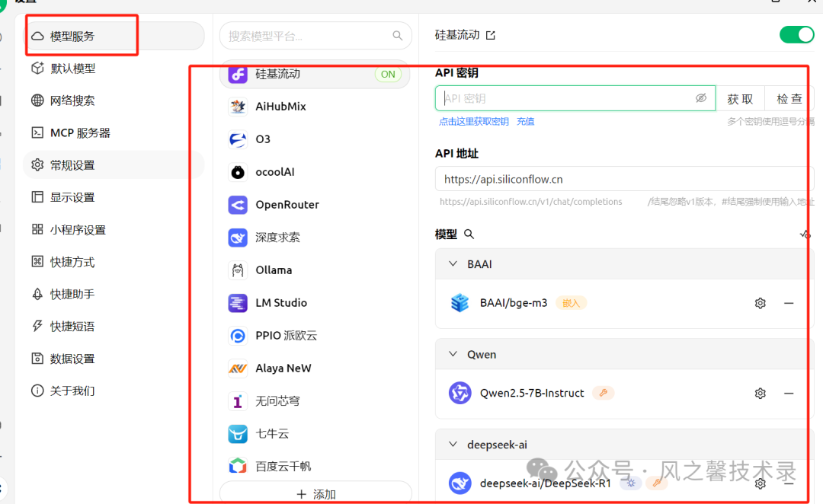Remove BAAI/bge-m3 with its minus button
The height and width of the screenshot is (504, 823).
point(789,303)
